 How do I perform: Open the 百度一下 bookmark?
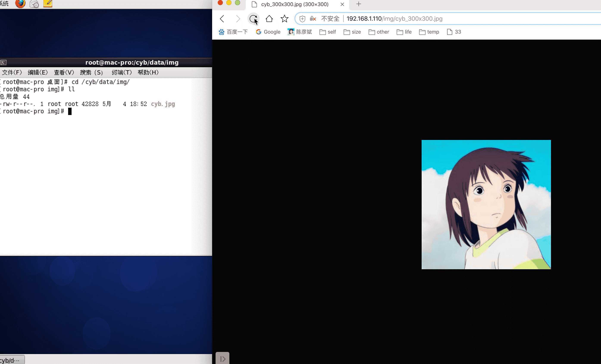point(233,32)
